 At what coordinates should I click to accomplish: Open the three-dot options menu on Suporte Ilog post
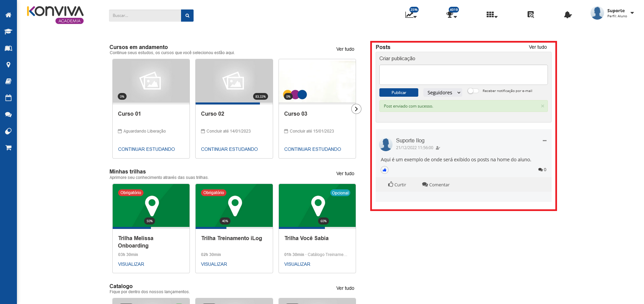click(x=545, y=141)
